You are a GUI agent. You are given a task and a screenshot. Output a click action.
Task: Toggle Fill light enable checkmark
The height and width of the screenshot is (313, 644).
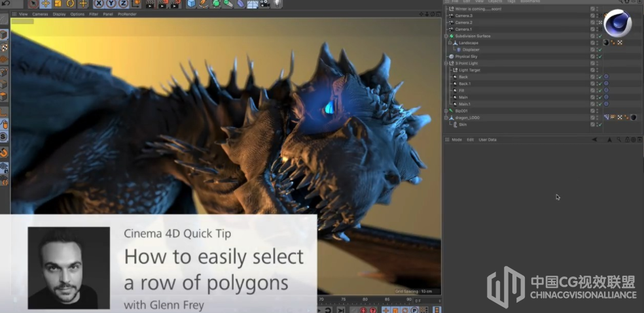tap(600, 91)
